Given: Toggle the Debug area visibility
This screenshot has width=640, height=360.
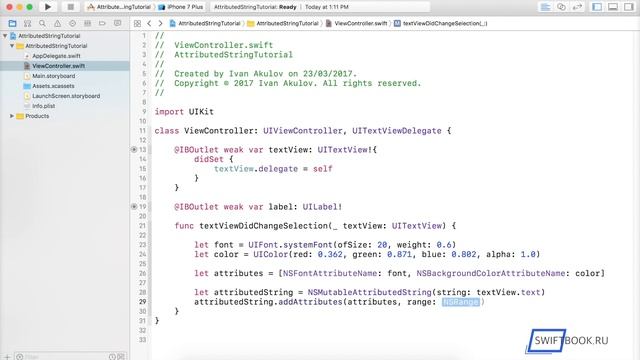Looking at the screenshot, I should (x=613, y=7).
